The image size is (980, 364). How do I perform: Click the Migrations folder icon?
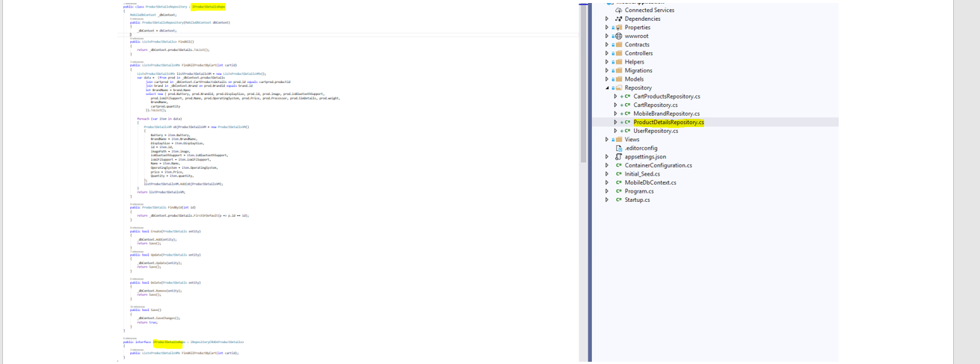pos(619,71)
